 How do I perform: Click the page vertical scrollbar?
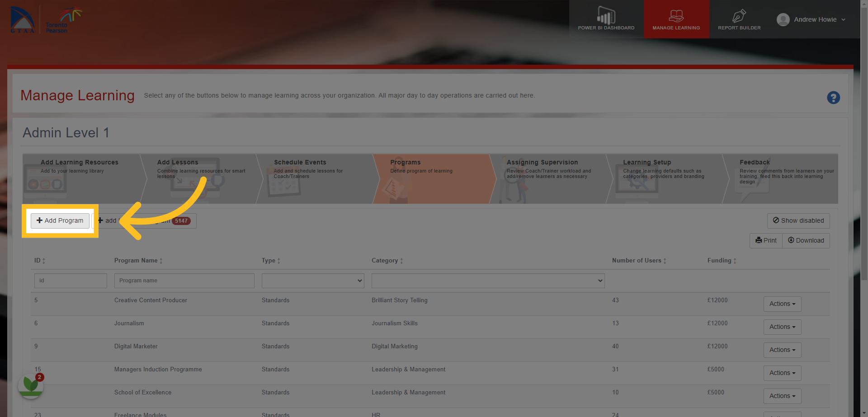[x=864, y=208]
